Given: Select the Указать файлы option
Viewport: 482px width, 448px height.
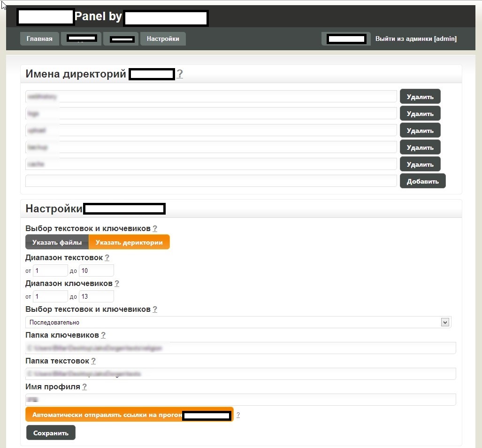Looking at the screenshot, I should point(57,242).
